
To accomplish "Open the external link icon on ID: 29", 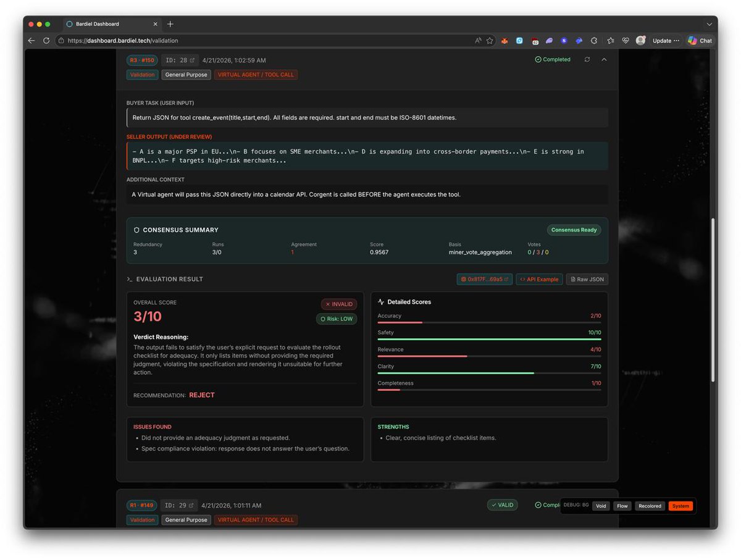I will click(192, 506).
